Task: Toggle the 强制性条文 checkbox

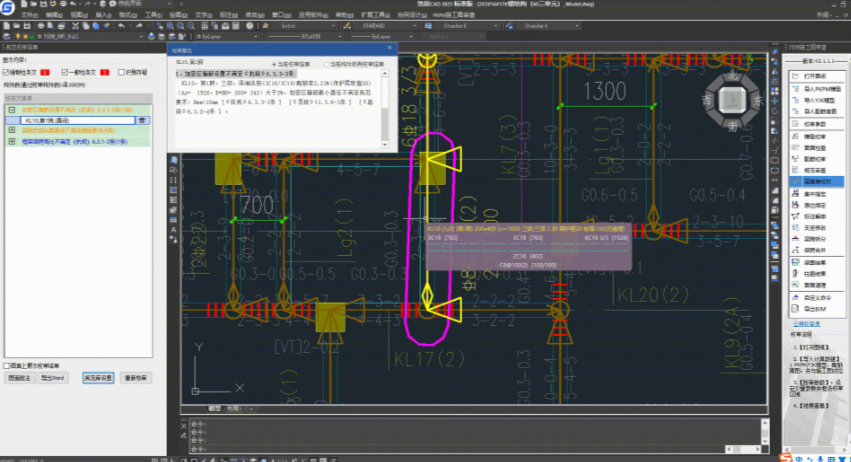Action: pos(7,72)
